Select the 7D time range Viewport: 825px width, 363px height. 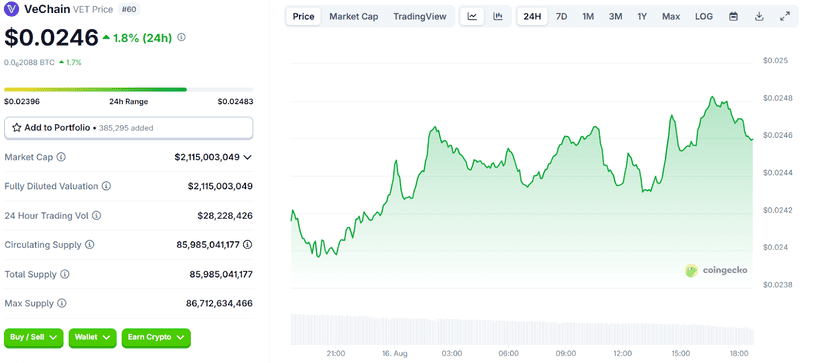coord(561,16)
